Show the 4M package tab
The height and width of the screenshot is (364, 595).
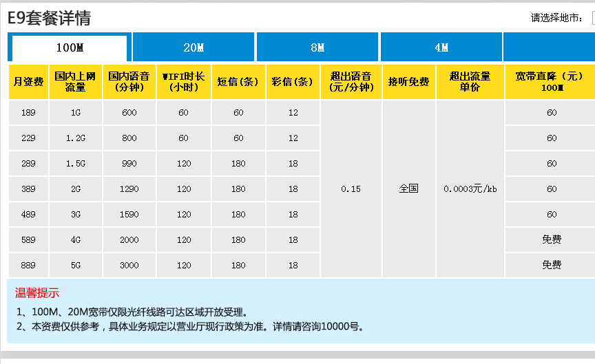point(441,47)
